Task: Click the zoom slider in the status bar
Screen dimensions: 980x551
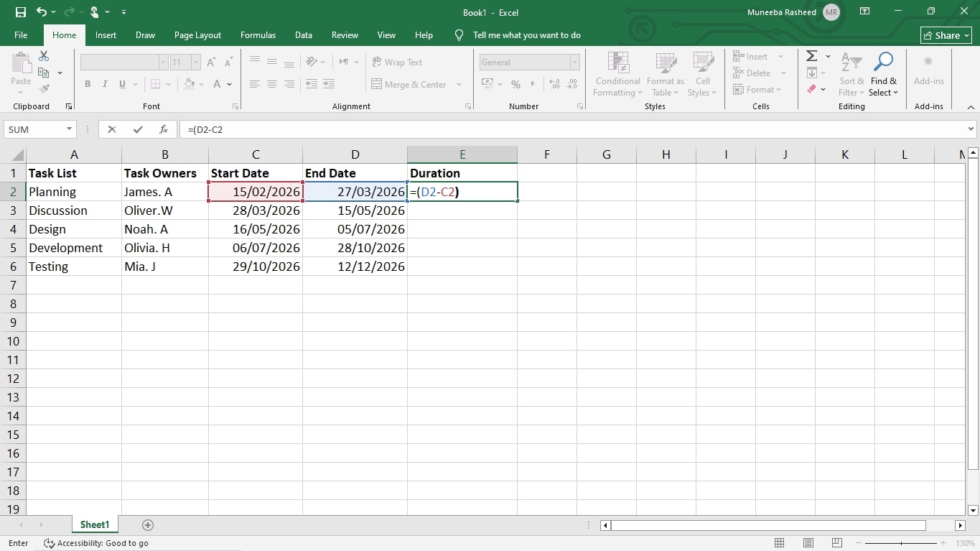Action: point(901,543)
